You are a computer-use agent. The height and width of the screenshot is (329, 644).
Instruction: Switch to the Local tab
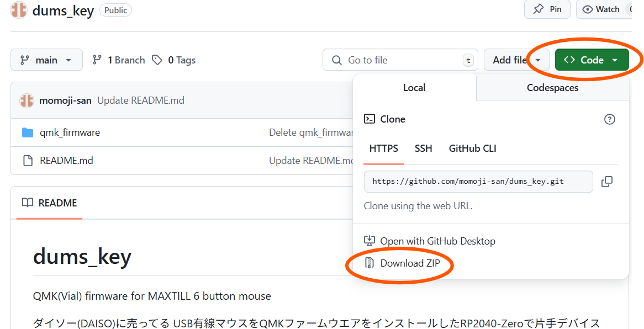414,87
